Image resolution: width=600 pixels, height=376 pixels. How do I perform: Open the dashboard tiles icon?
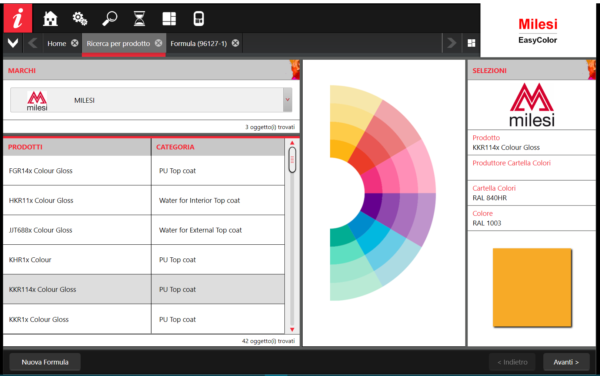point(169,18)
